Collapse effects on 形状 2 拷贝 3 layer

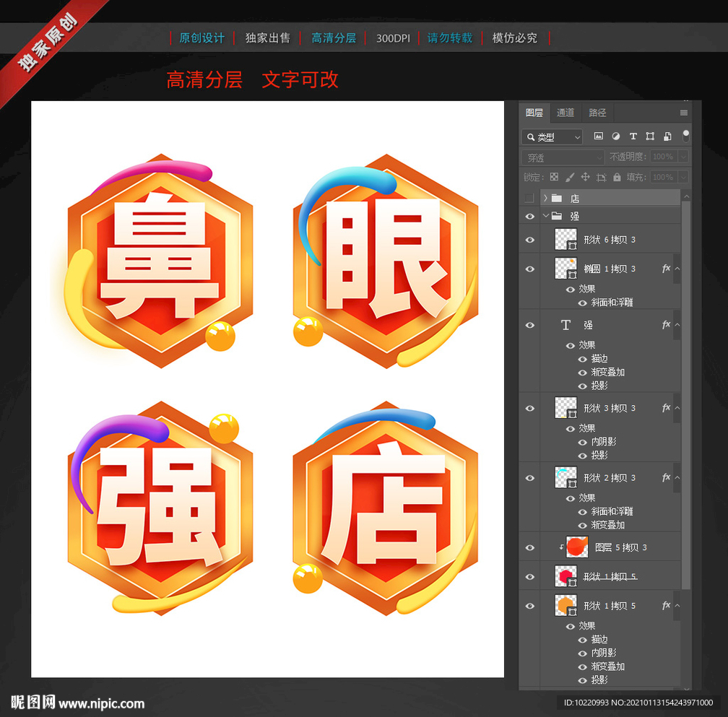(676, 477)
